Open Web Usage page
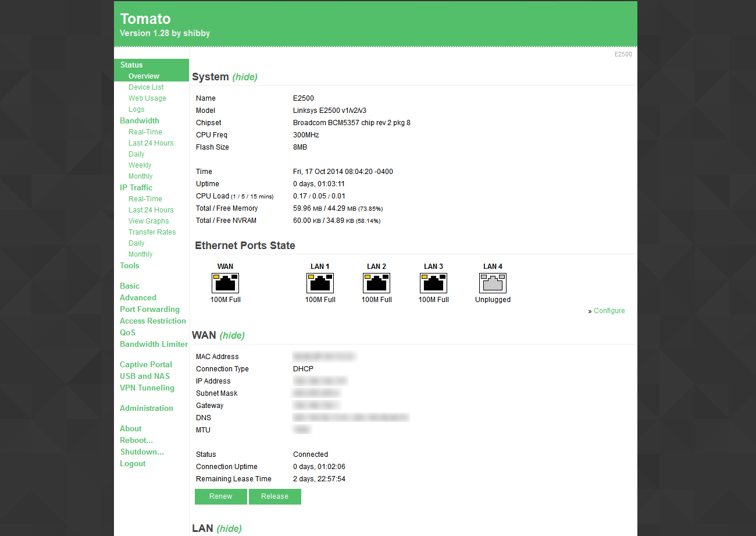 click(147, 98)
